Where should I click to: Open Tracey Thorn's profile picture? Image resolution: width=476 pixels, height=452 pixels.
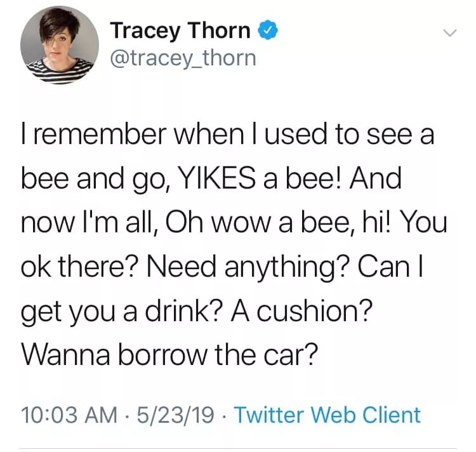(60, 45)
